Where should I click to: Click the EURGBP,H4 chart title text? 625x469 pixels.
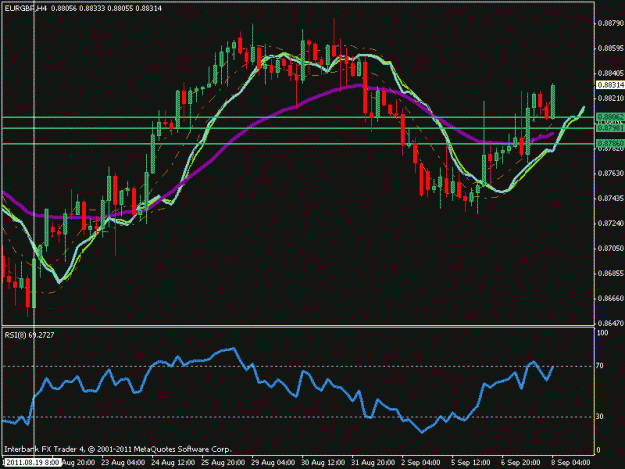tap(26, 8)
